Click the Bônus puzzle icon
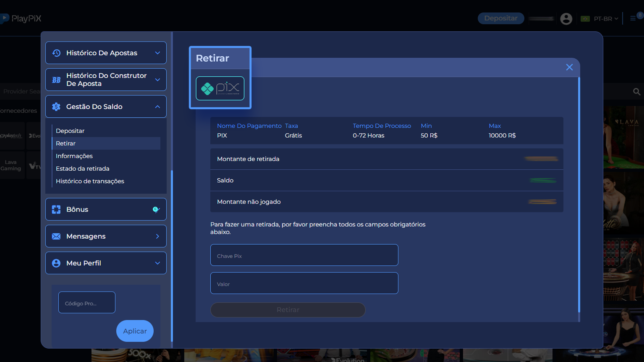 (x=56, y=209)
